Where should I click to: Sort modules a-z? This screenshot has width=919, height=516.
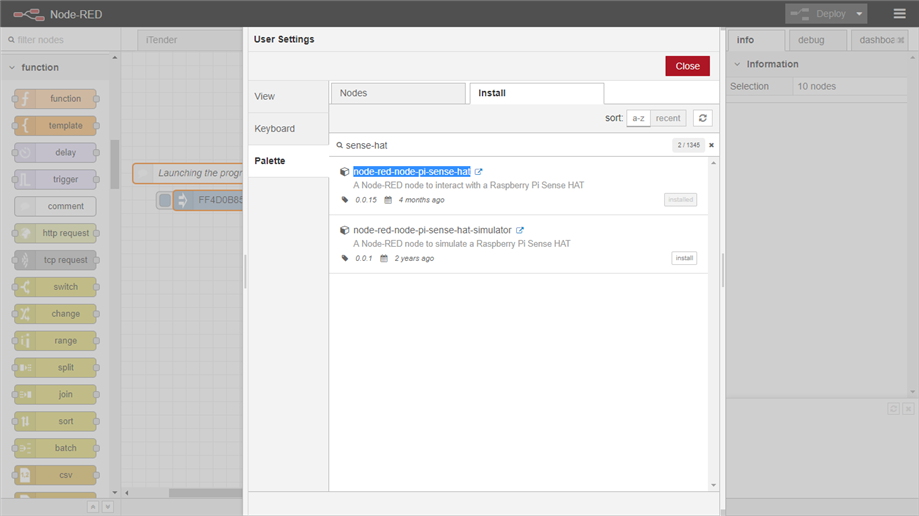pos(639,118)
